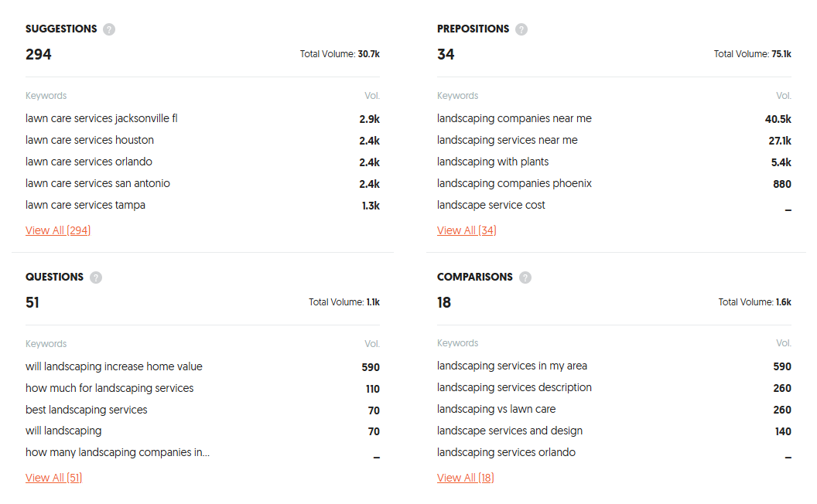The image size is (817, 504).
Task: Click the help icon beside Questions heading
Action: click(x=96, y=278)
